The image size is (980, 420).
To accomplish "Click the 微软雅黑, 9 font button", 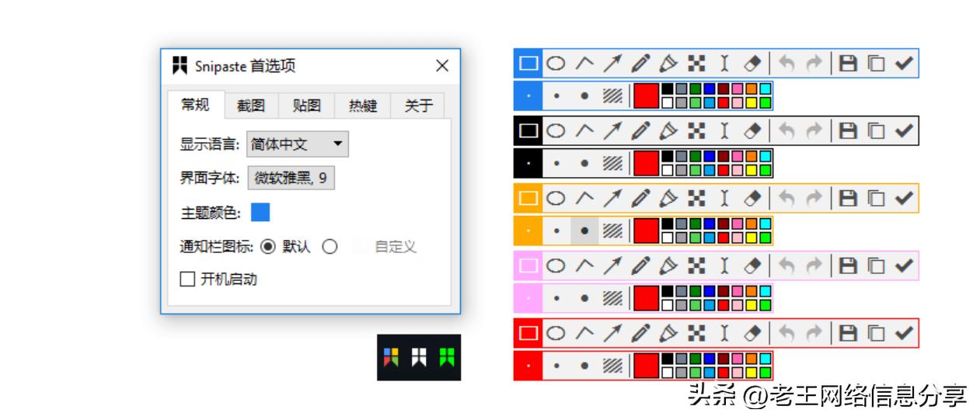I will coord(291,178).
